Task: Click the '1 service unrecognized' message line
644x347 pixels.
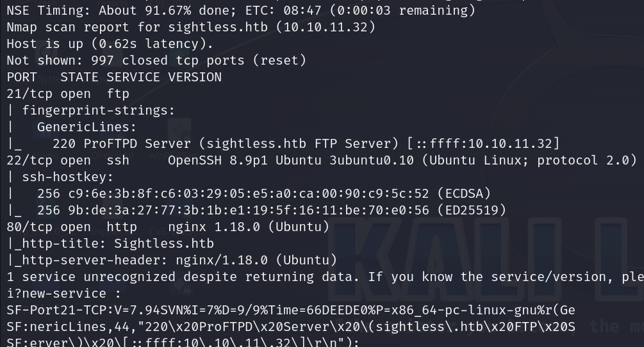Action: [x=325, y=277]
